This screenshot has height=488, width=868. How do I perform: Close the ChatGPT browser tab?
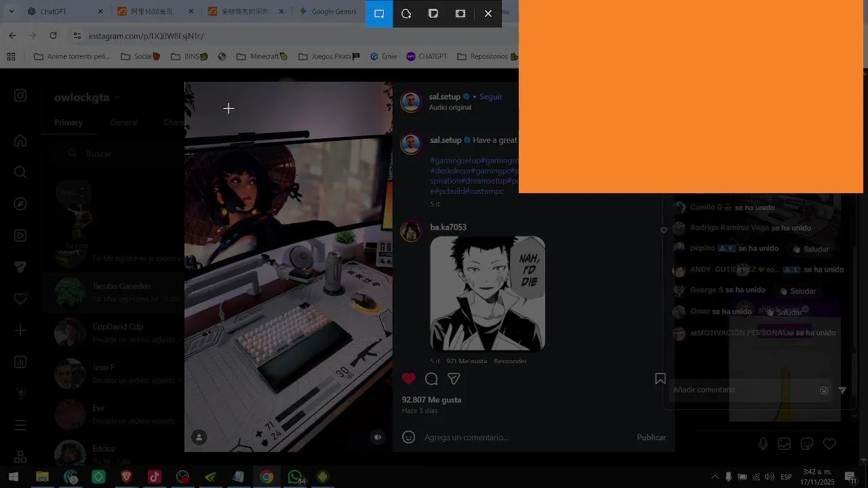click(100, 12)
